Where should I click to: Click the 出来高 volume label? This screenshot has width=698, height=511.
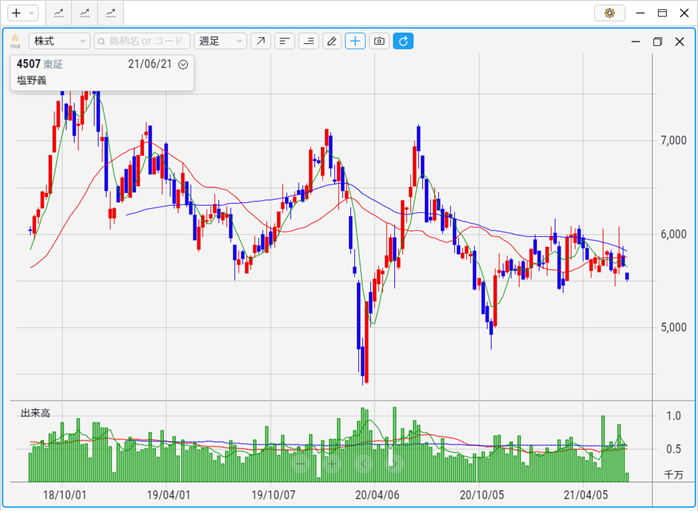click(36, 413)
